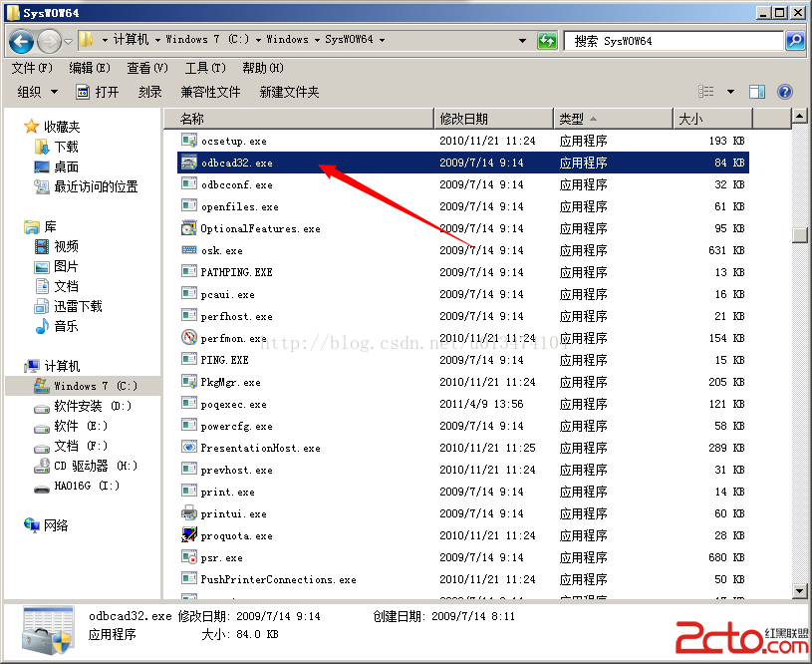Select the ocsetup.exe file

463,141
